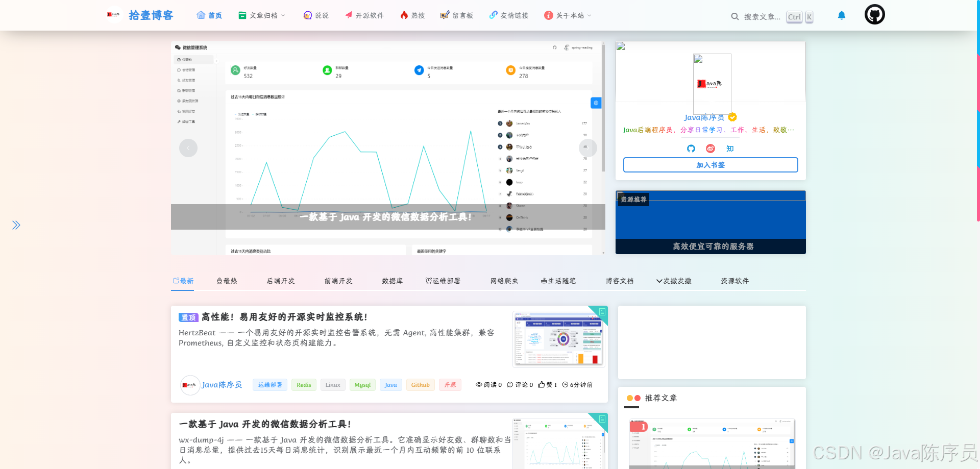Screen dimensions: 980x469
Task: Click author avatar in HertzBeat article card
Action: [x=190, y=385]
